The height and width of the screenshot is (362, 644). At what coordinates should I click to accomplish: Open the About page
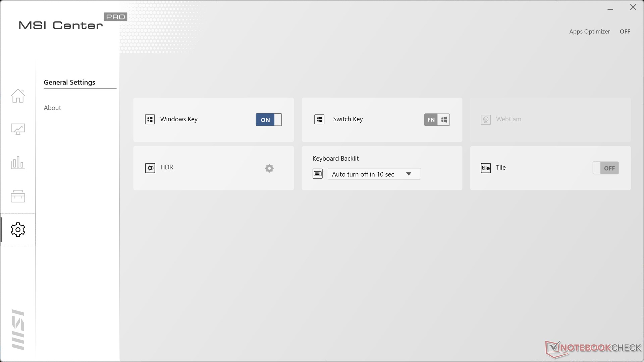(52, 108)
